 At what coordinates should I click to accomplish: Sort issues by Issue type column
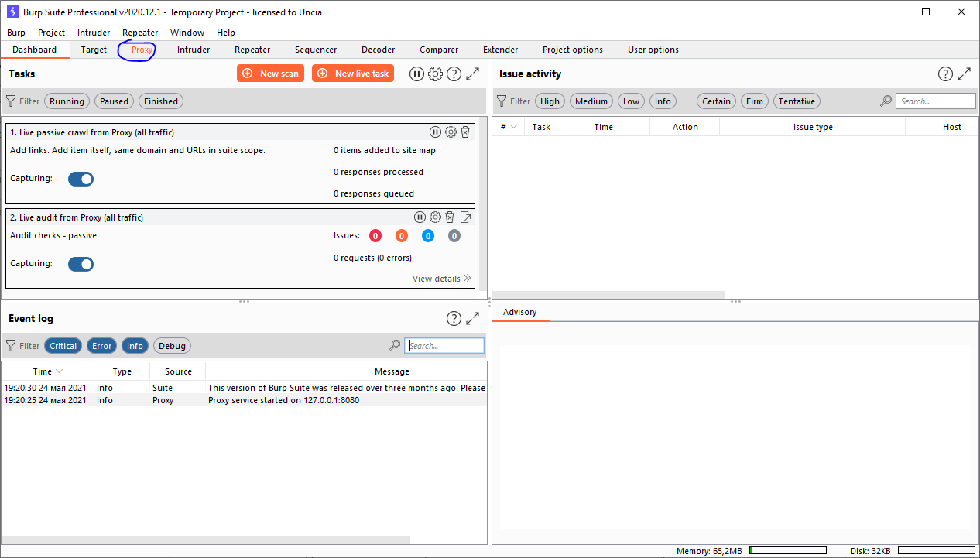[813, 127]
